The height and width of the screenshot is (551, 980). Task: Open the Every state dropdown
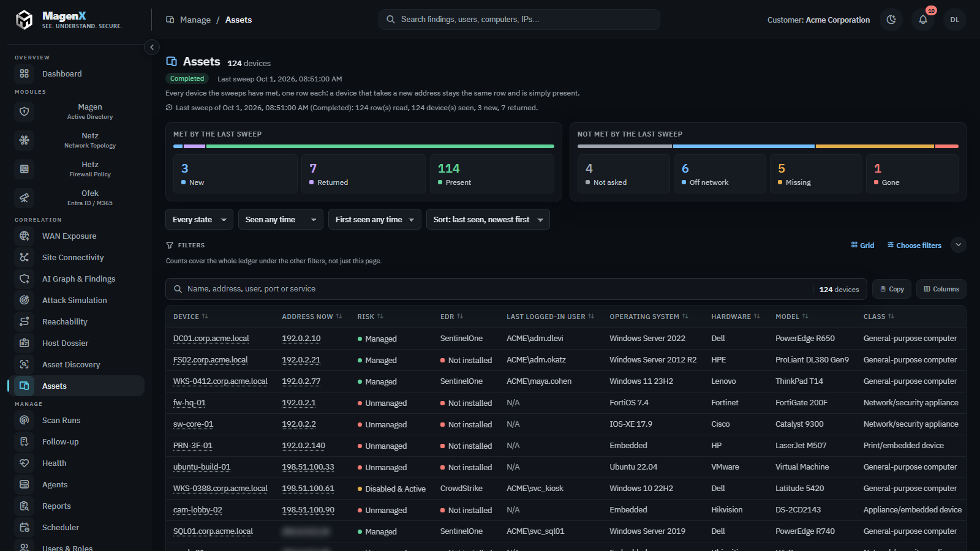(199, 219)
